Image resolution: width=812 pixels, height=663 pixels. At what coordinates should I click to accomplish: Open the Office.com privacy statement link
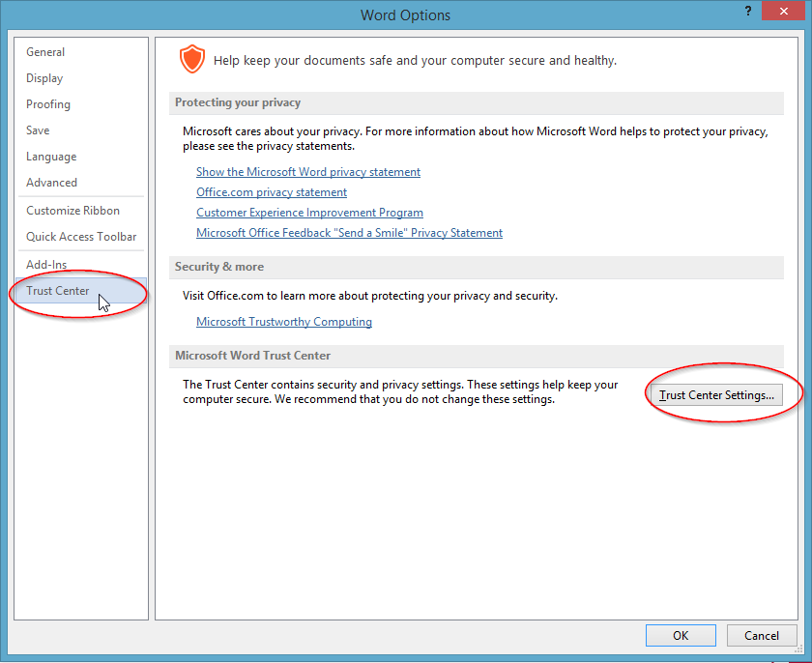pyautogui.click(x=272, y=192)
